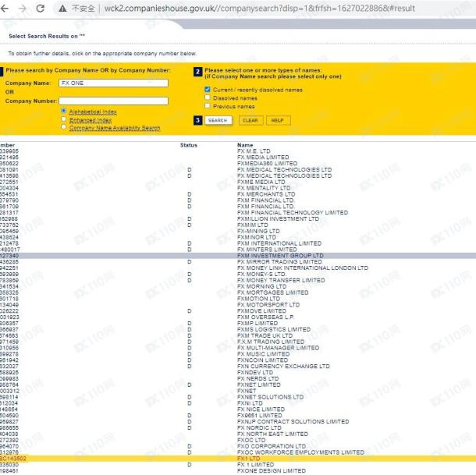The image size is (476, 475).
Task: Click FX NERDS LTD entry
Action: click(x=258, y=379)
